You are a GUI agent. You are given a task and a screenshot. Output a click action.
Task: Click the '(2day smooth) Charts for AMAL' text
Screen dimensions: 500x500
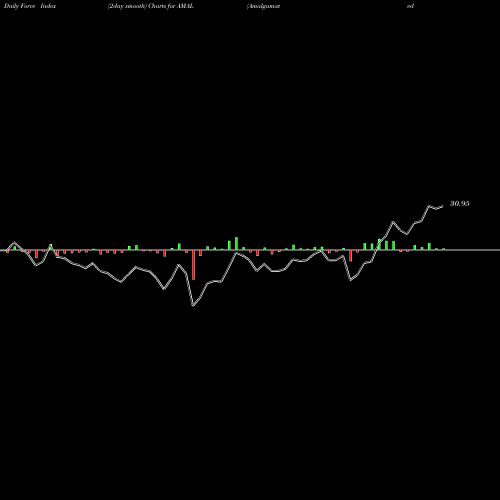tap(151, 6)
